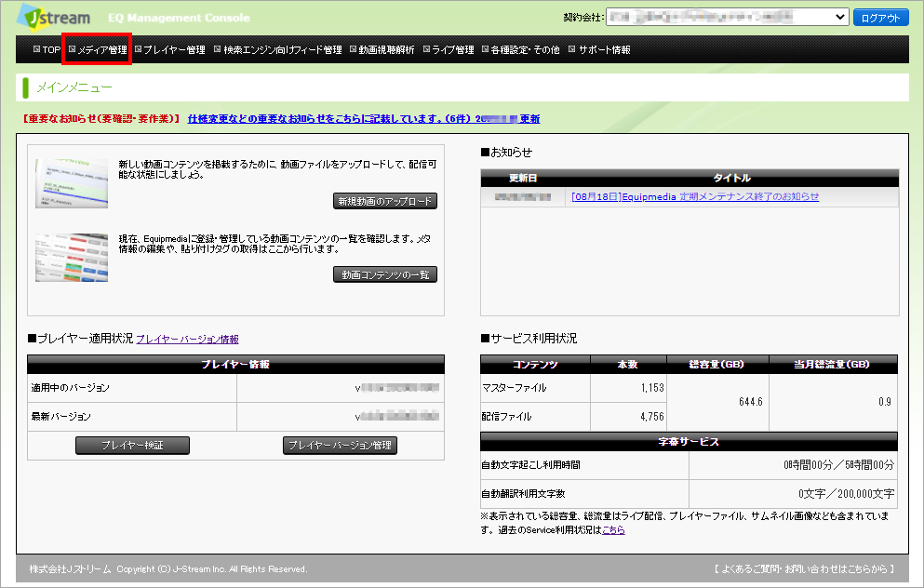Click the ログアウト button

click(880, 18)
